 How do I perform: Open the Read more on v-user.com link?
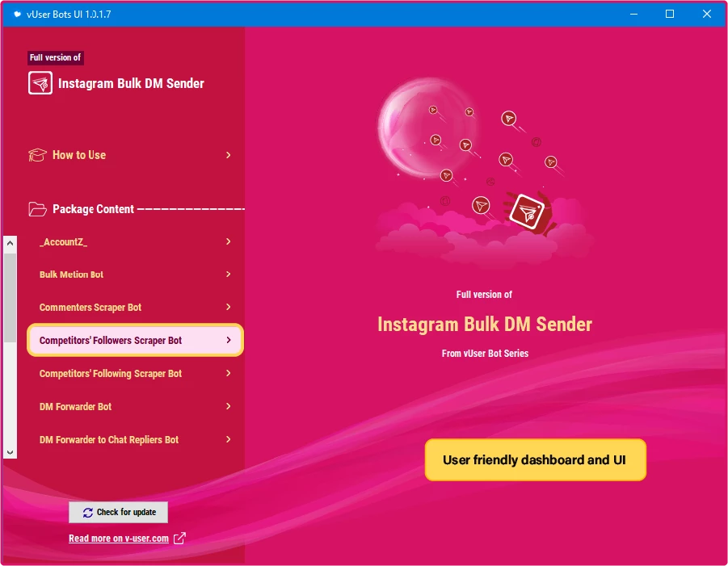119,539
